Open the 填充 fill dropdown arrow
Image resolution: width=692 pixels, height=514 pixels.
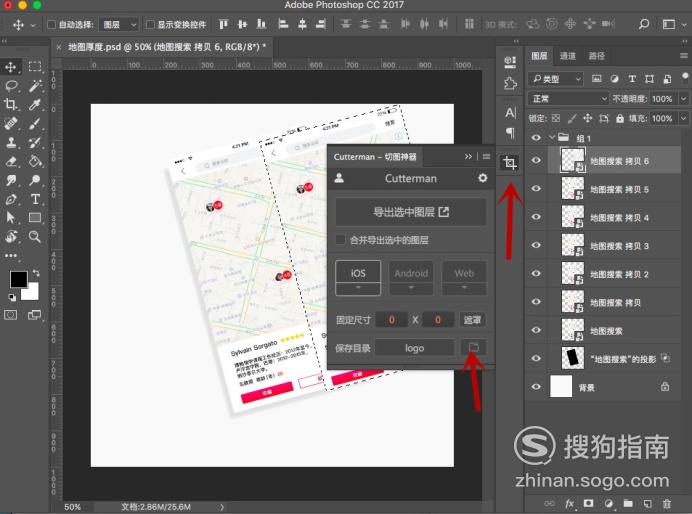tap(684, 118)
